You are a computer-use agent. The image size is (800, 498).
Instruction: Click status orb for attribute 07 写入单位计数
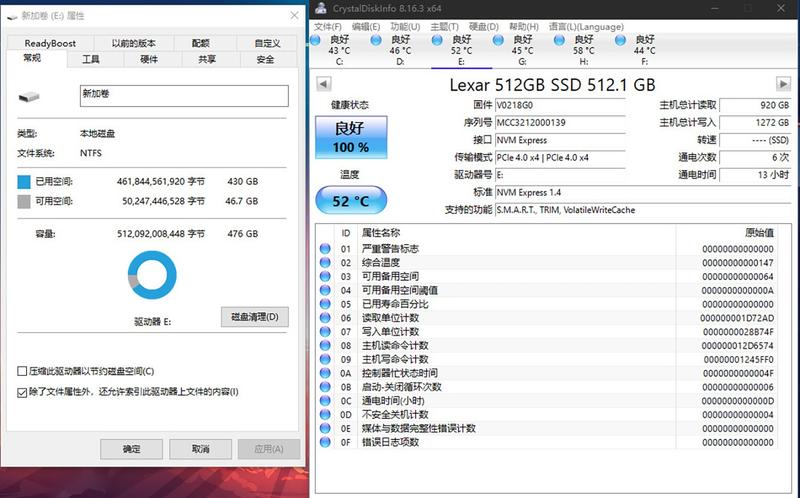click(325, 331)
